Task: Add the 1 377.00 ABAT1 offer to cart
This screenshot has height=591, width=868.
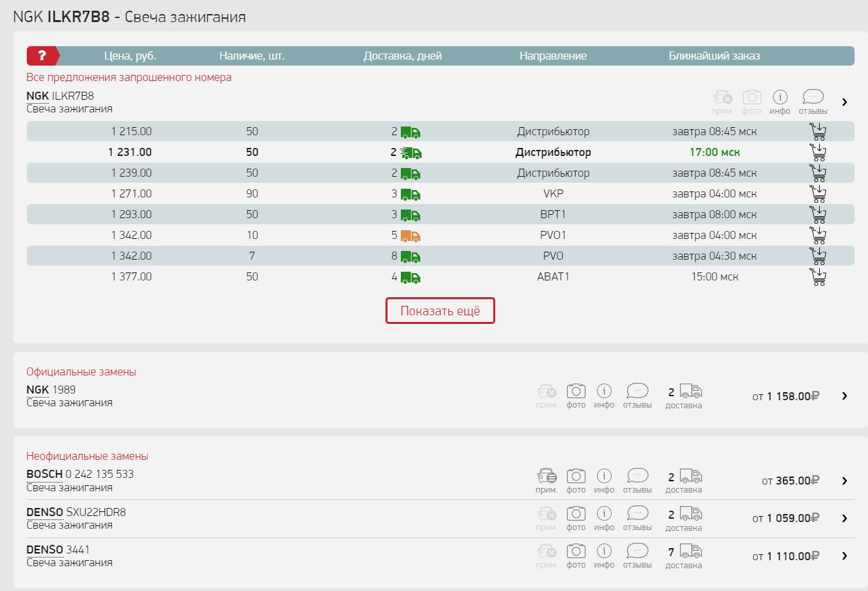Action: click(818, 276)
